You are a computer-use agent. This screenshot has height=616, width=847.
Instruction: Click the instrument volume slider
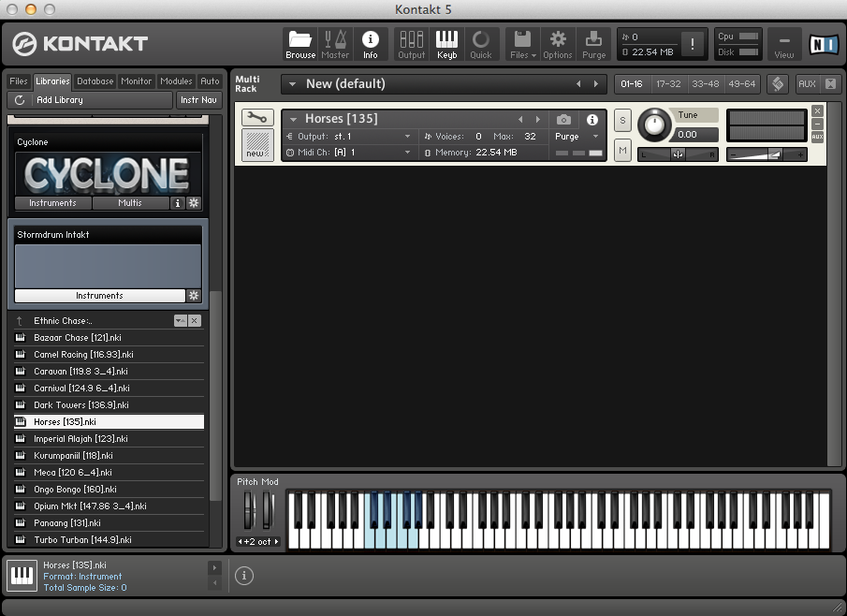(766, 154)
